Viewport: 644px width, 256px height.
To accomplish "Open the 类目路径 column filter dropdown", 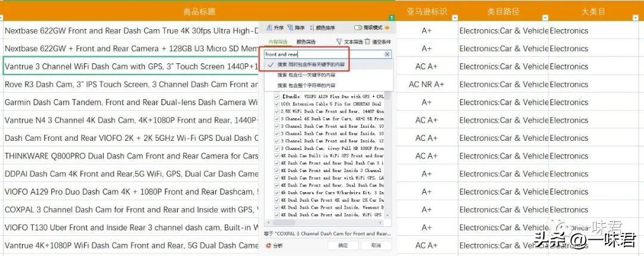I will 545,18.
